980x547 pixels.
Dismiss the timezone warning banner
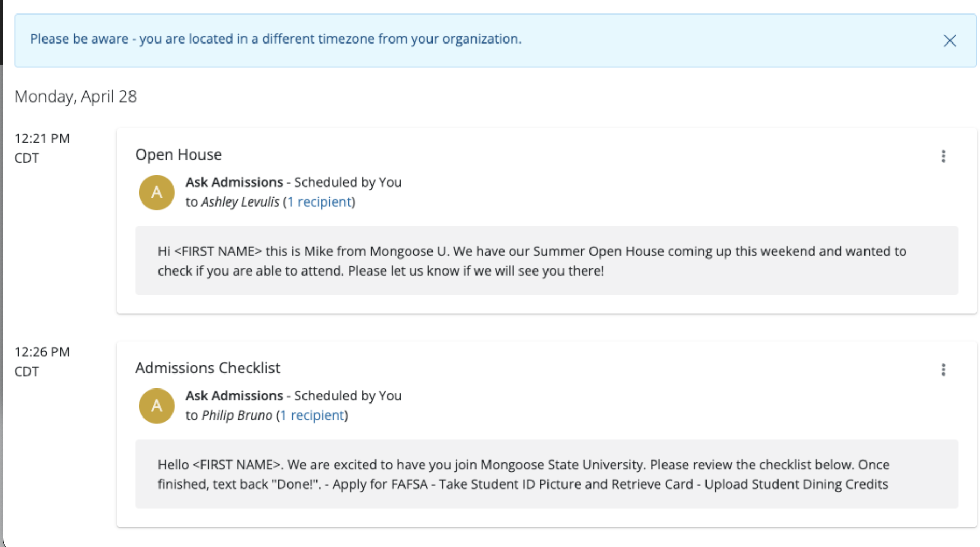949,41
